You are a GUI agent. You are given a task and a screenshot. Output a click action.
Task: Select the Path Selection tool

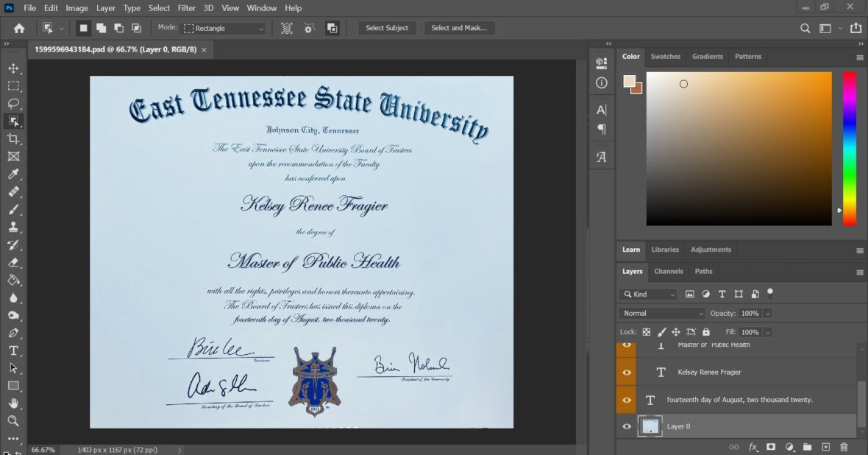[13, 368]
